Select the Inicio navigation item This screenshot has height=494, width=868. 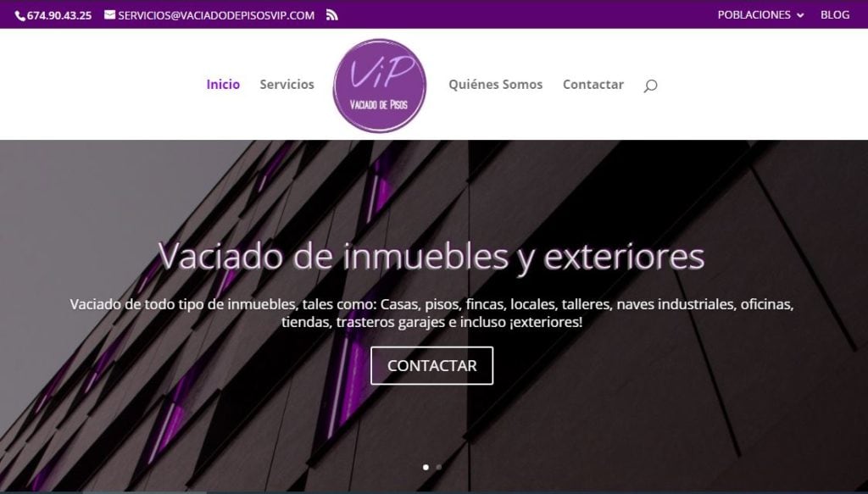(223, 84)
